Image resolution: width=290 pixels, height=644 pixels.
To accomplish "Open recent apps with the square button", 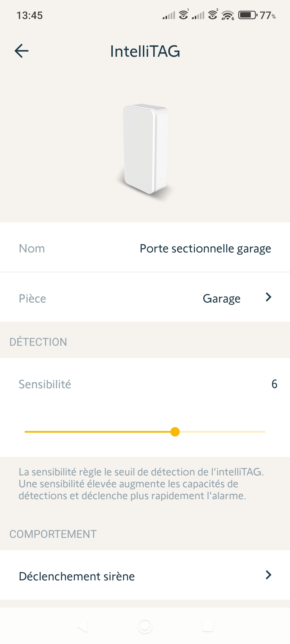I will tap(208, 626).
